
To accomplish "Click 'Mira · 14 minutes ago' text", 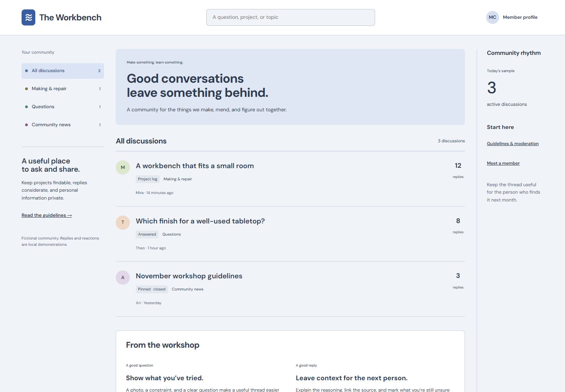I will coord(155,193).
